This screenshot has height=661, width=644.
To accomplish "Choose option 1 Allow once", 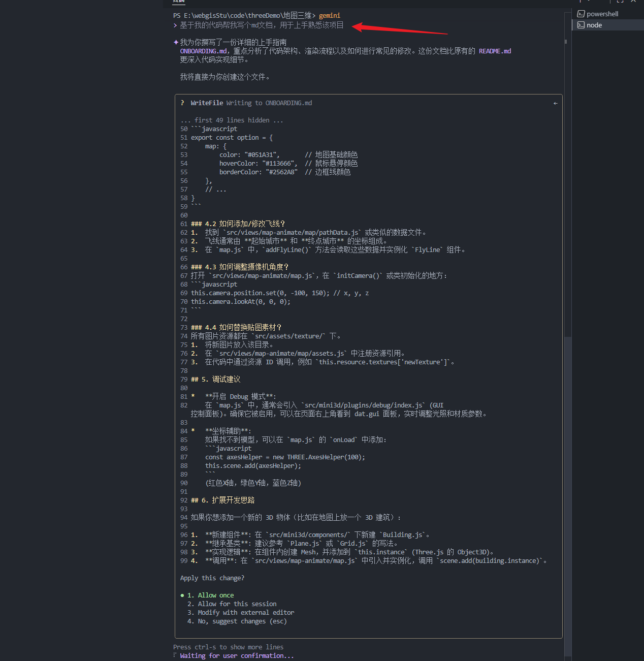I will pos(211,595).
